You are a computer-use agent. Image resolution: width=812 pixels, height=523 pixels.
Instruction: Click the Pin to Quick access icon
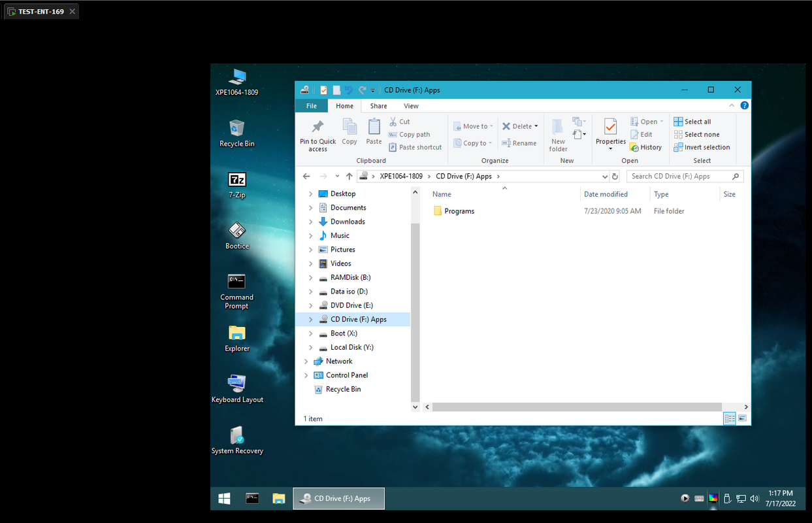317,127
